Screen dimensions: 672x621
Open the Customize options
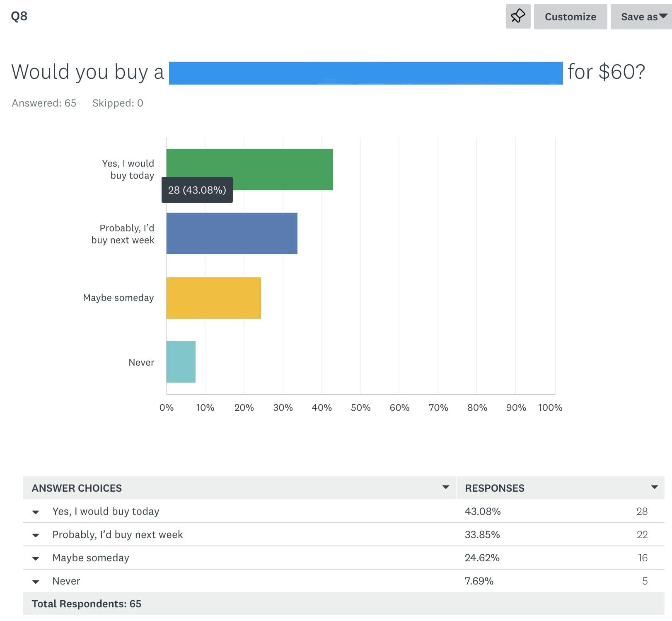(x=570, y=17)
